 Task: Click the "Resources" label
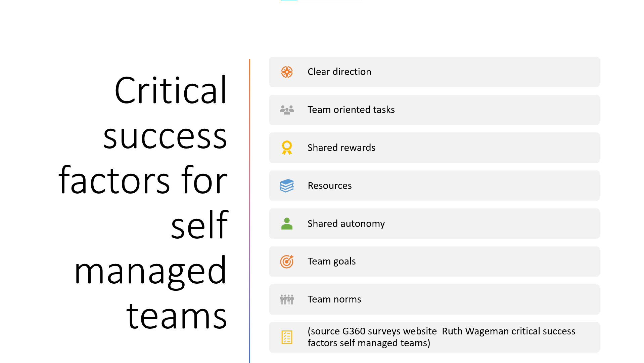pos(329,186)
